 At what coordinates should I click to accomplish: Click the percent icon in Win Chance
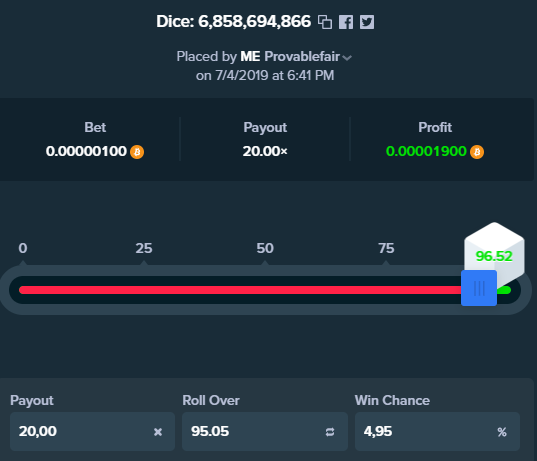502,432
